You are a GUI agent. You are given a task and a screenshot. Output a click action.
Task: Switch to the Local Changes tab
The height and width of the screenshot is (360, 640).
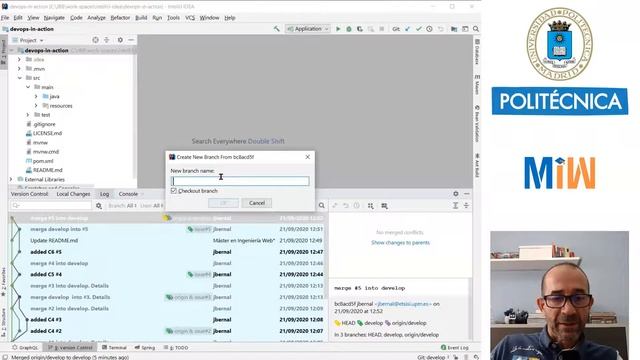coord(73,194)
